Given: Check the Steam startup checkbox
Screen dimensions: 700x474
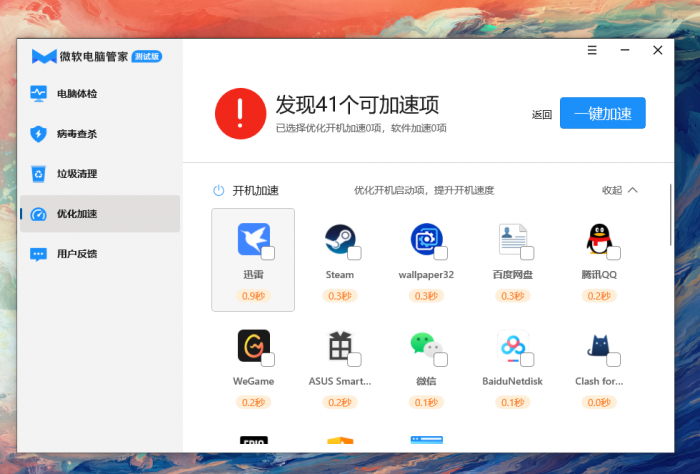Looking at the screenshot, I should coord(354,253).
